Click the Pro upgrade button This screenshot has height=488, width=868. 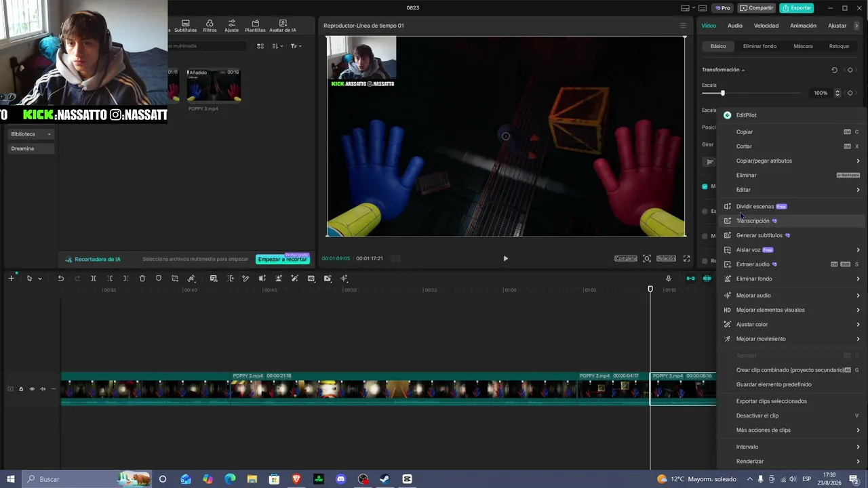point(722,8)
